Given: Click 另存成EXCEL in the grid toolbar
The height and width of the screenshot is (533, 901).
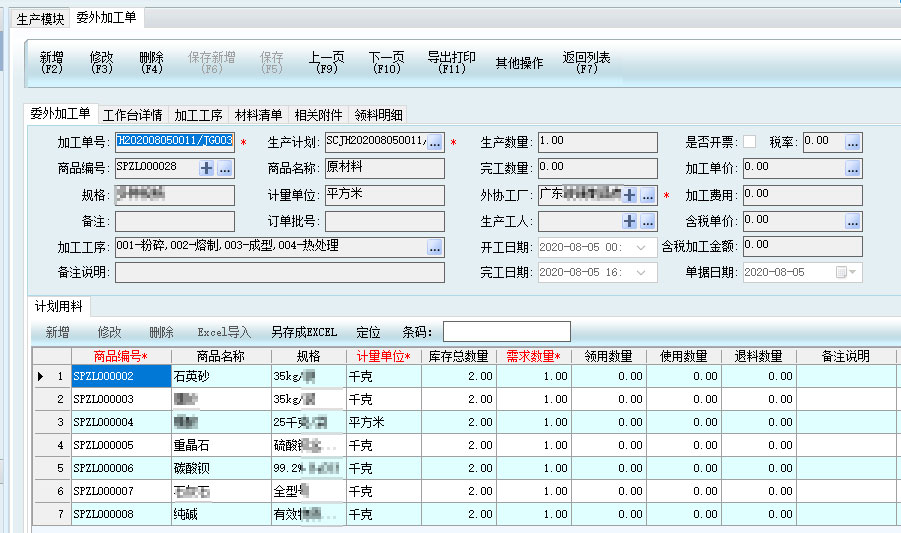Looking at the screenshot, I should click(304, 332).
